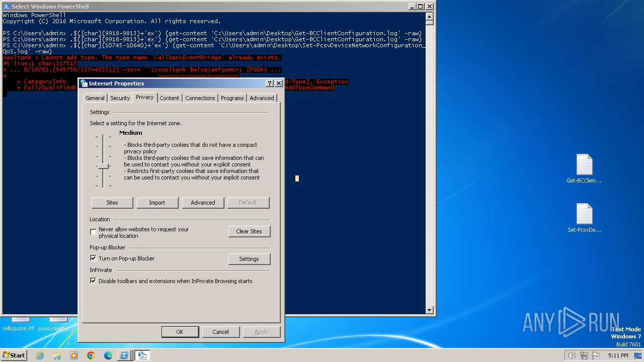Click the taskbar clock showing 5:11 PM
This screenshot has width=644, height=362.
coord(618,355)
